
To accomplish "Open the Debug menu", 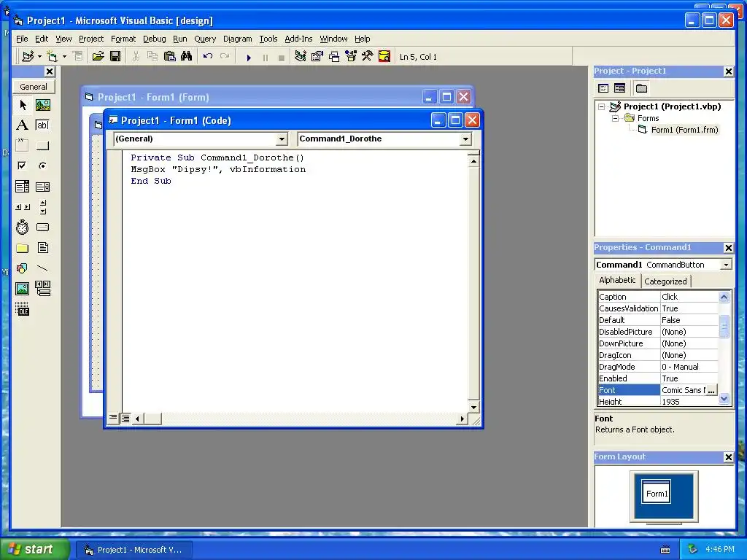I will pos(155,39).
